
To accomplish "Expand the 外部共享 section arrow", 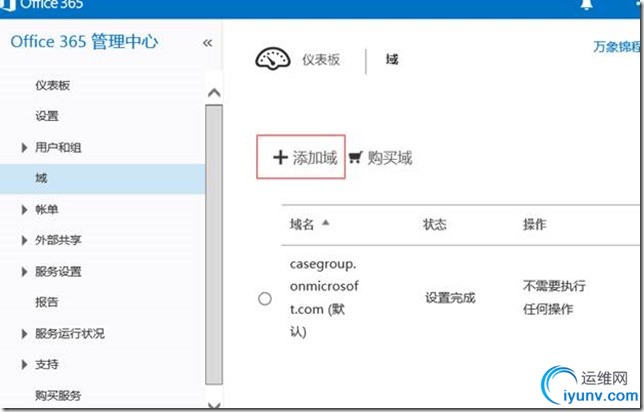I will point(24,240).
